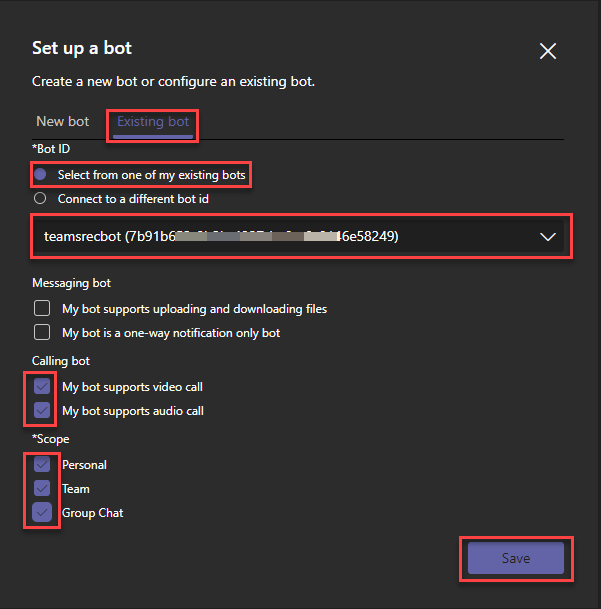Choose Select from one of my existing bots
The image size is (601, 609).
[x=41, y=174]
